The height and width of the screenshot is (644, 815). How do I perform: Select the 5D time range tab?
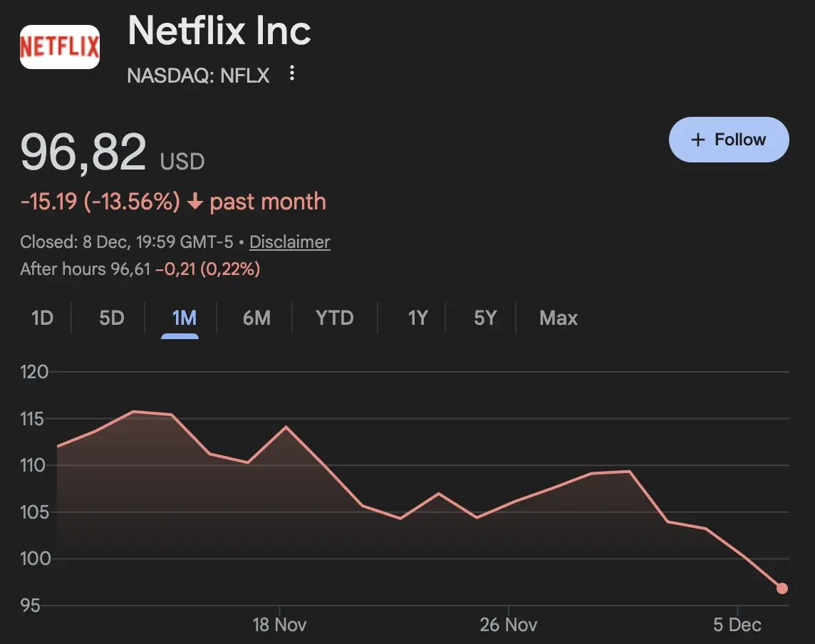pos(111,318)
